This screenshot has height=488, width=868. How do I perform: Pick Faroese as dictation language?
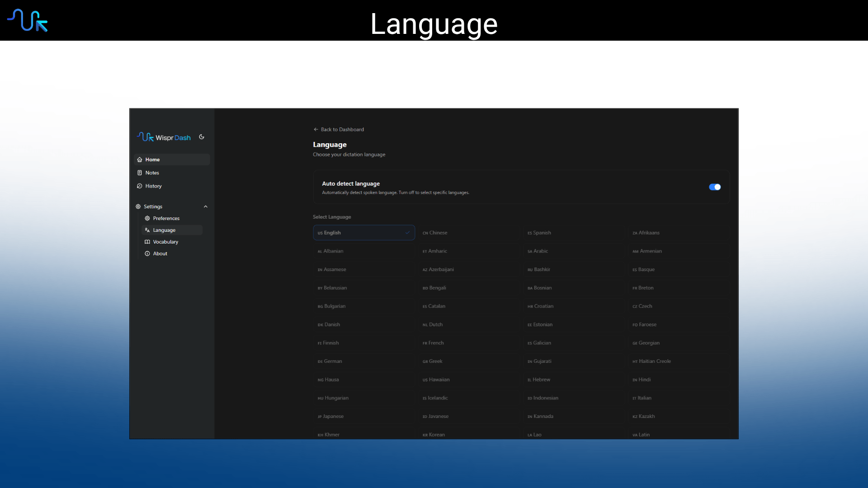(x=679, y=324)
